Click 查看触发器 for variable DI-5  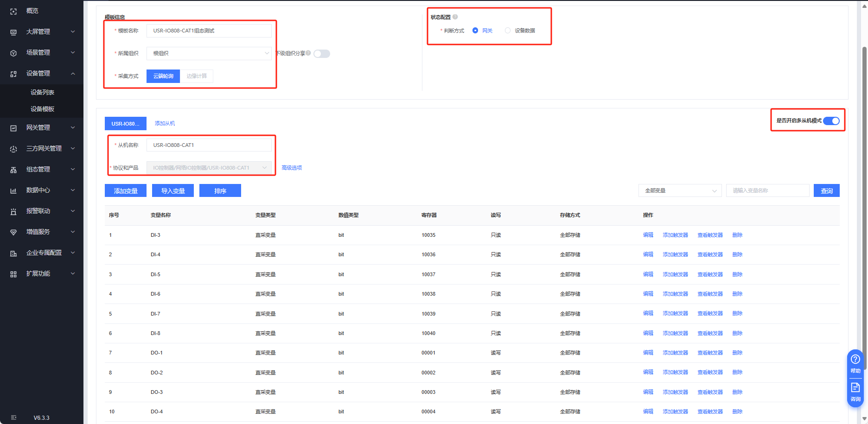click(x=710, y=274)
